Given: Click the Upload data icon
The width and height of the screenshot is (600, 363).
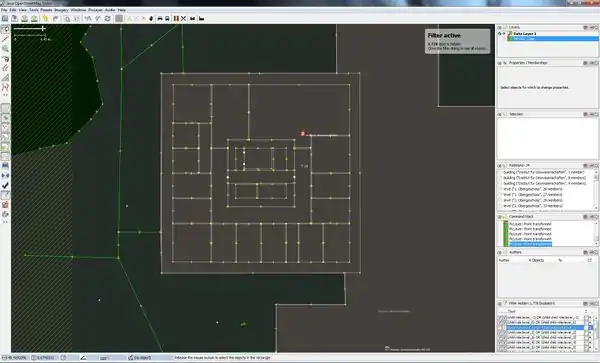Looking at the screenshot, I should [34, 18].
